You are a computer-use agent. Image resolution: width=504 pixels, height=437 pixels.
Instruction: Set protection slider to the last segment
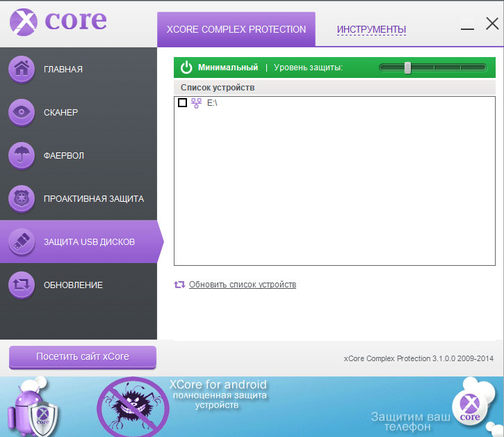tap(473, 67)
